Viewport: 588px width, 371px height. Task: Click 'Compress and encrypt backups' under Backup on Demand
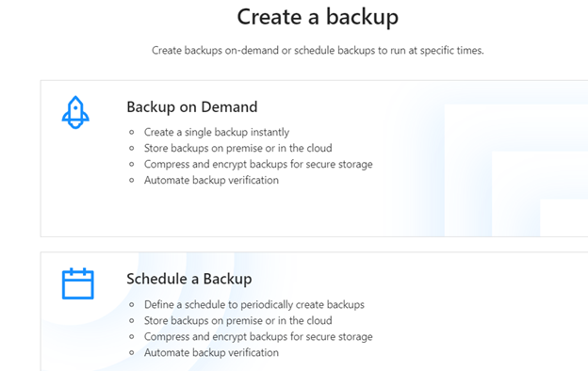pos(258,165)
